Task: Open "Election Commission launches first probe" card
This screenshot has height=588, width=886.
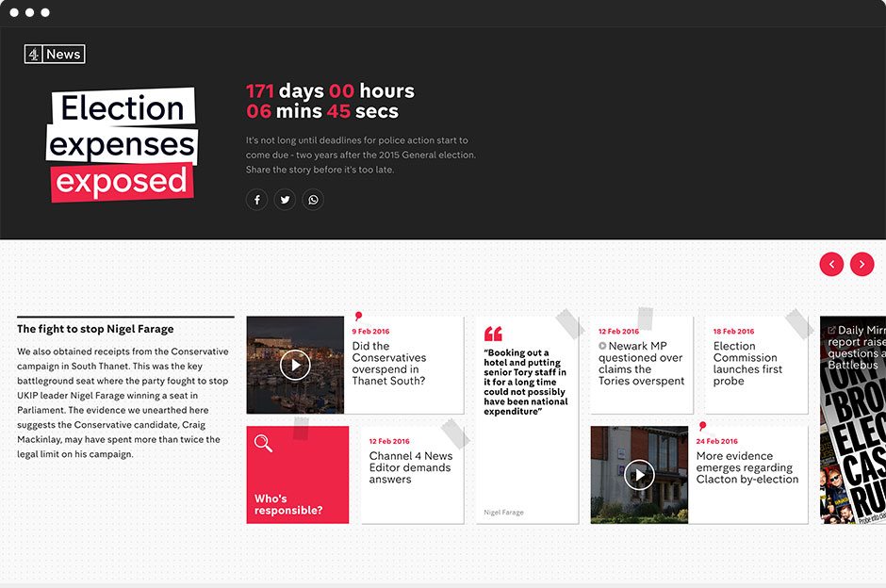Action: tap(756, 365)
